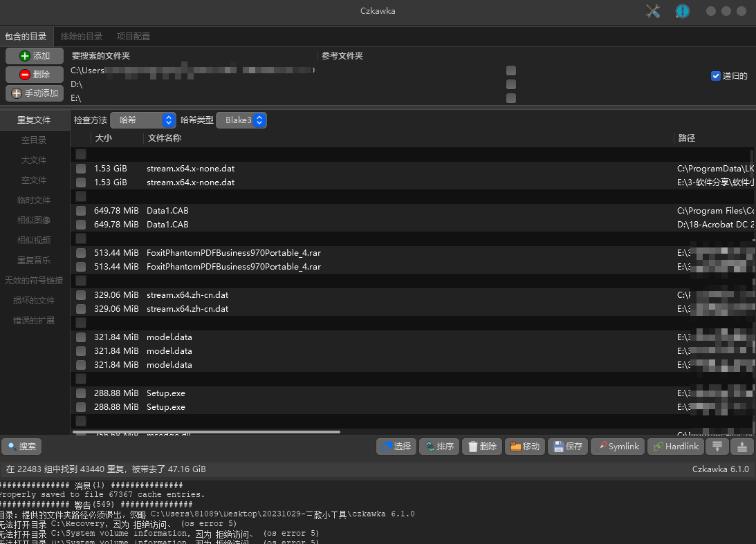Click the floppy disk 保存 save button

(x=568, y=447)
